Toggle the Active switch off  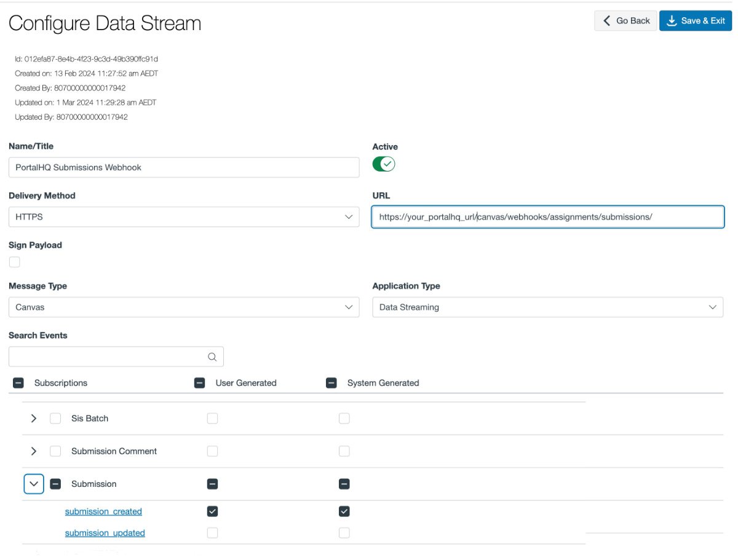coord(384,164)
